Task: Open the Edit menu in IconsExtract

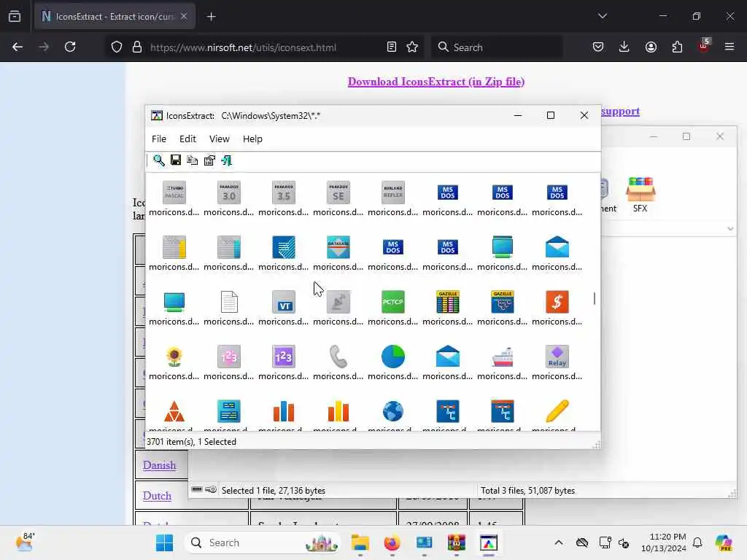Action: (187, 139)
